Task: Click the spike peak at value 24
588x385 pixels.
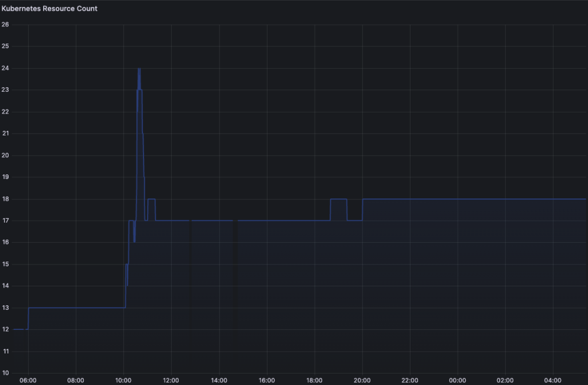Action: pyautogui.click(x=139, y=69)
